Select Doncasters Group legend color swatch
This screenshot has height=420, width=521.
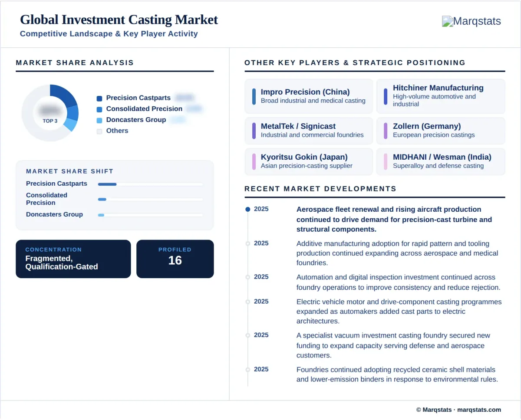coord(99,120)
